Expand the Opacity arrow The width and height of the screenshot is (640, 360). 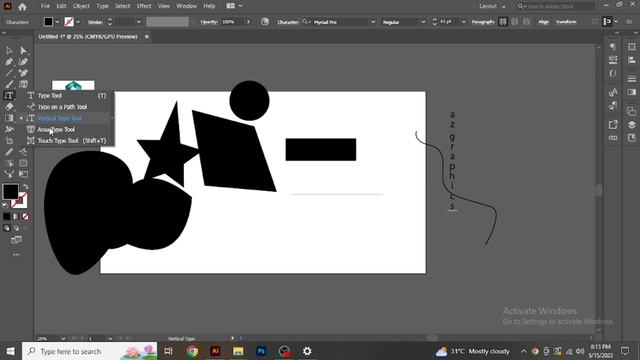coord(248,22)
